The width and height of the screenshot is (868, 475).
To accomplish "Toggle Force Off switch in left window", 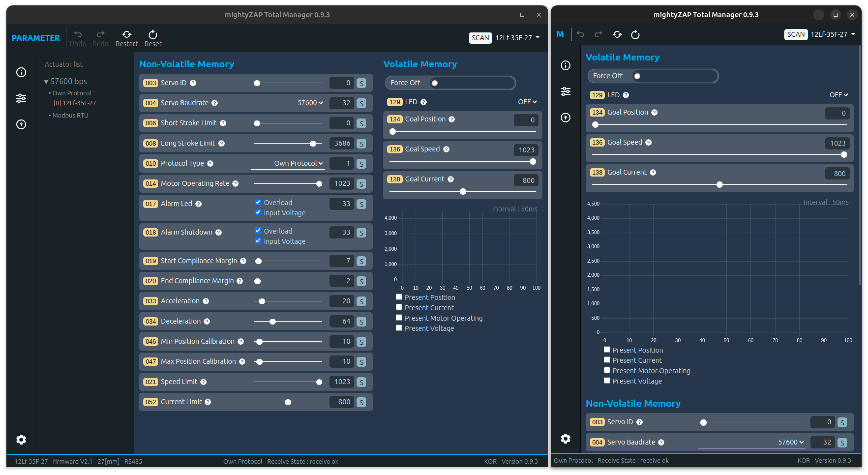I will (x=435, y=83).
